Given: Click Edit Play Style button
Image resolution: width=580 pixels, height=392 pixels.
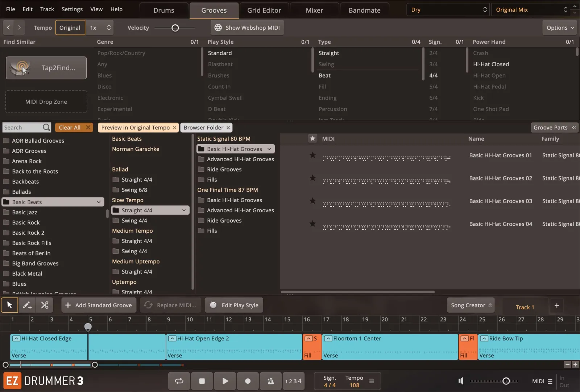Looking at the screenshot, I should pos(234,305).
